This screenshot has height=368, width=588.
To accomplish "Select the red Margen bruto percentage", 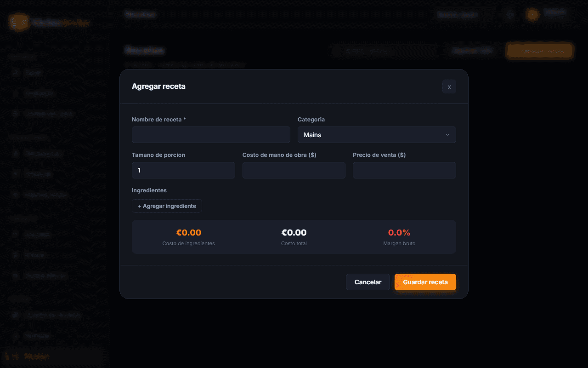I will (x=399, y=233).
